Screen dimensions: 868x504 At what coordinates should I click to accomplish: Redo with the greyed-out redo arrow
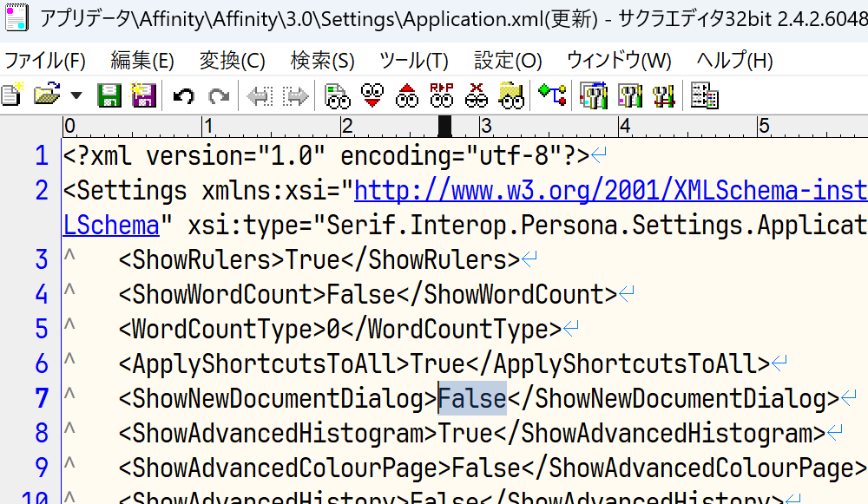[x=219, y=95]
